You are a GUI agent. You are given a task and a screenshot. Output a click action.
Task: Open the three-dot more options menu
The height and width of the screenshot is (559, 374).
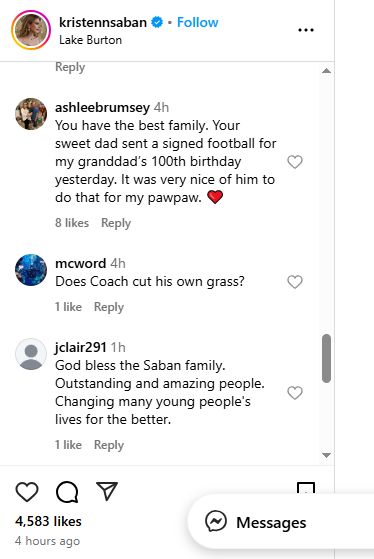pos(306,30)
